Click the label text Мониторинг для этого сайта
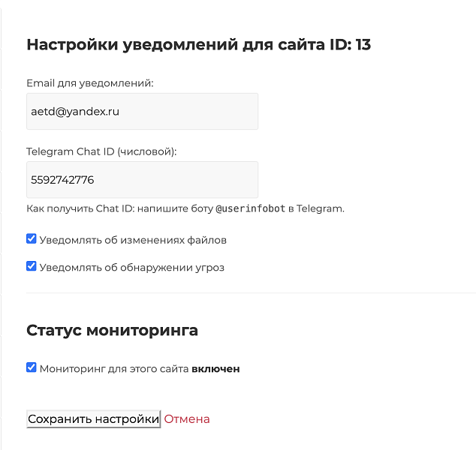476x450 pixels. tap(114, 369)
